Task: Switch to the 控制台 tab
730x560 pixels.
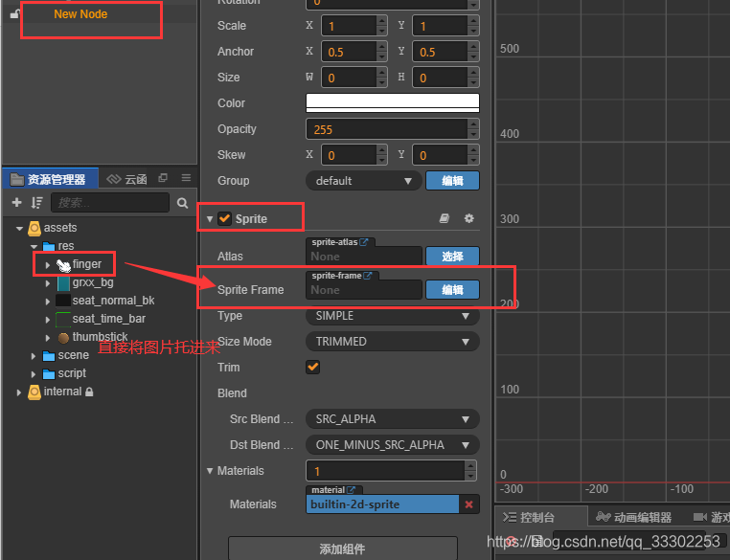Action: pyautogui.click(x=530, y=517)
